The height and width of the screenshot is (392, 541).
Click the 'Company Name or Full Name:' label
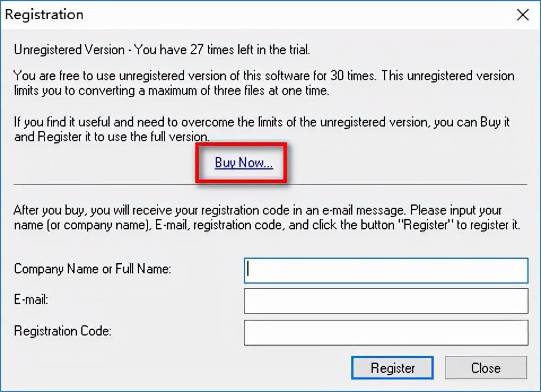(x=93, y=269)
